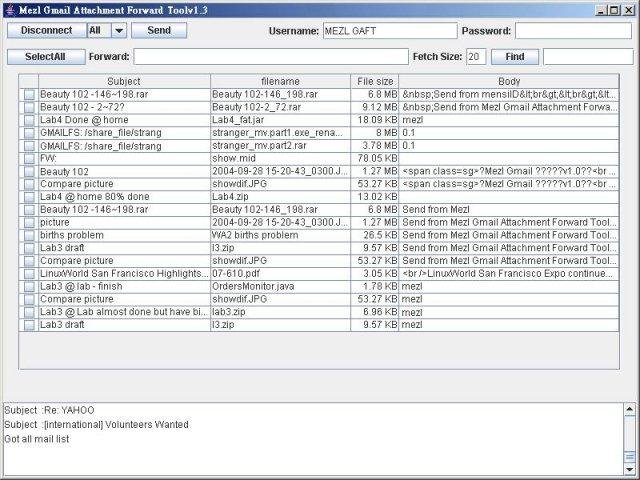Click the Send button
Image resolution: width=640 pixels, height=480 pixels.
[x=159, y=31]
